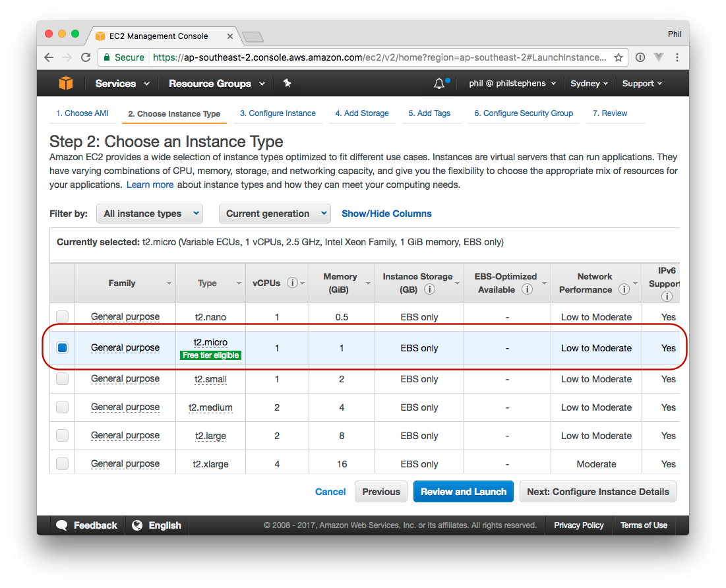Click the browser address bar URL
Screen dimensions: 726x588
click(x=379, y=57)
